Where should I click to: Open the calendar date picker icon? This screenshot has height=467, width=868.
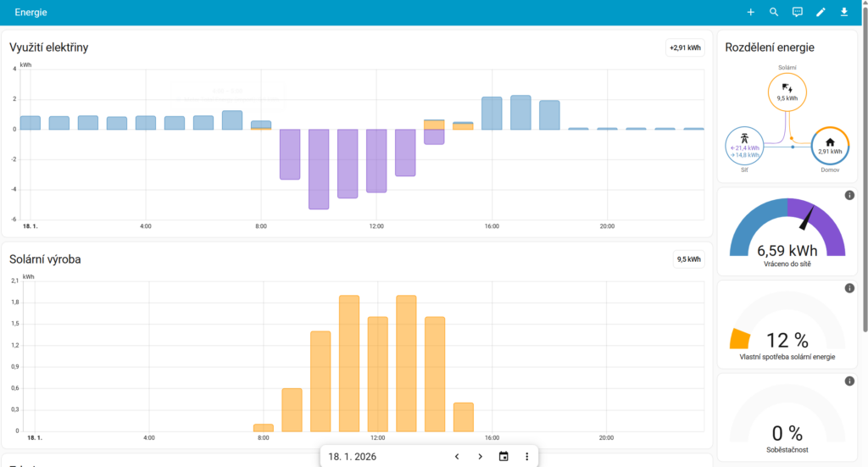(504, 456)
